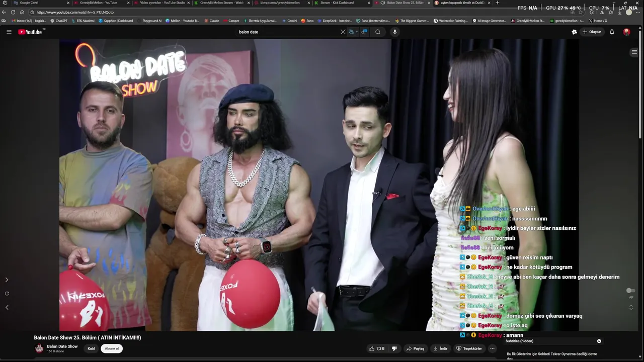Screen dimensions: 644x362
Task: Clear the search box with the X icon
Action: [x=343, y=32]
